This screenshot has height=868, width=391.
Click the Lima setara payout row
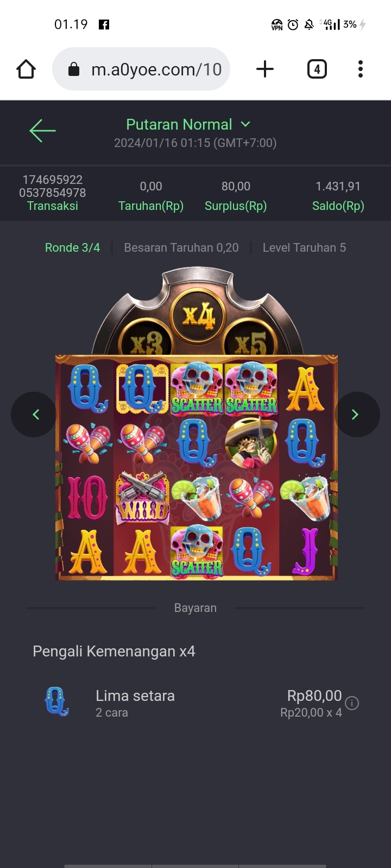pyautogui.click(x=195, y=703)
